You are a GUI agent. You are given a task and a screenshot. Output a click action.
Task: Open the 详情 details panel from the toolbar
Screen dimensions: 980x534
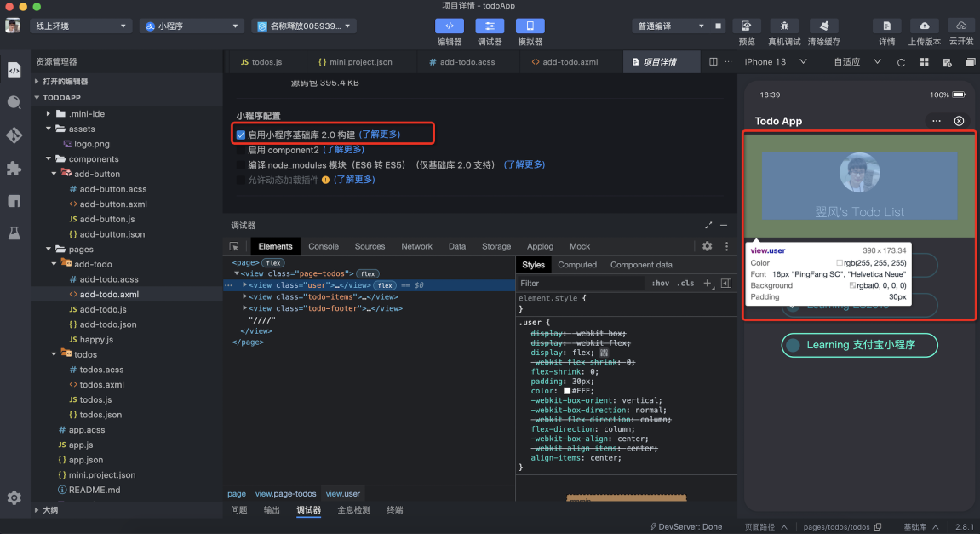pos(886,26)
